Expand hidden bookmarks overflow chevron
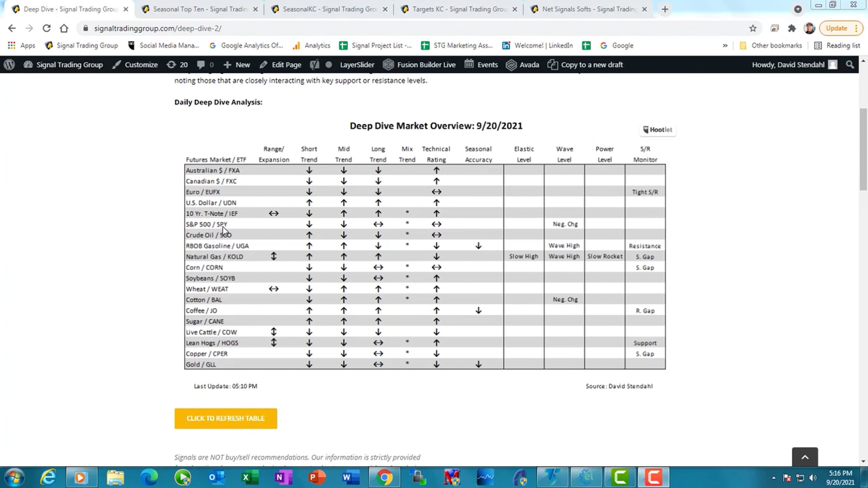The width and height of the screenshot is (868, 488). pos(725,46)
